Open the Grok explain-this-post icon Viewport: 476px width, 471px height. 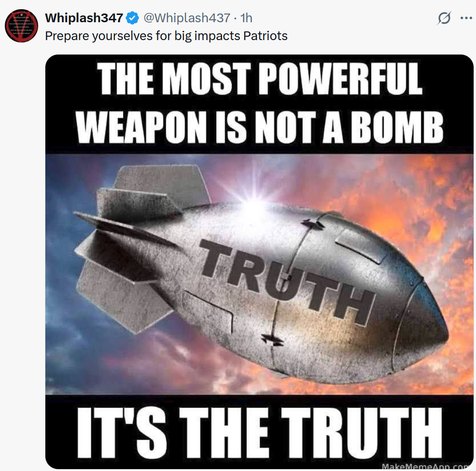(x=444, y=18)
